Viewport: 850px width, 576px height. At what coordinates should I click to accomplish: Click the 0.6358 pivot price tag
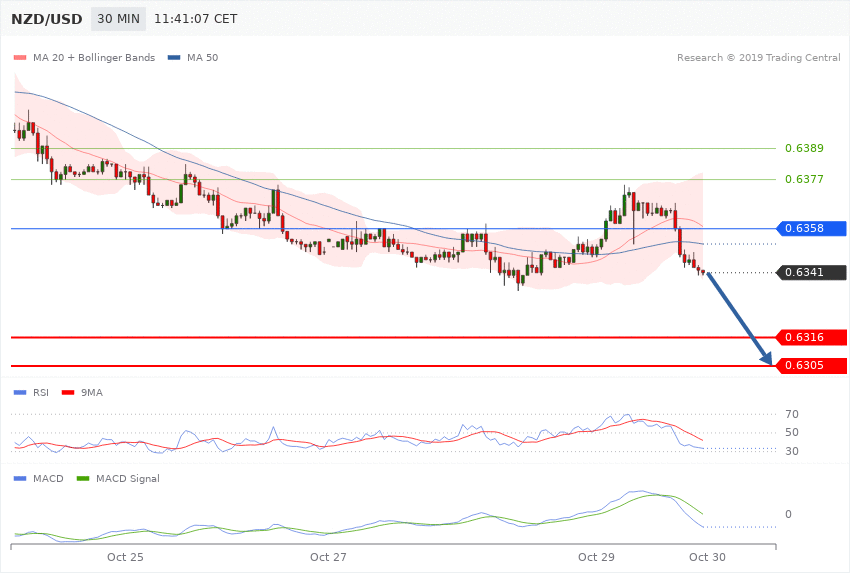(x=812, y=228)
